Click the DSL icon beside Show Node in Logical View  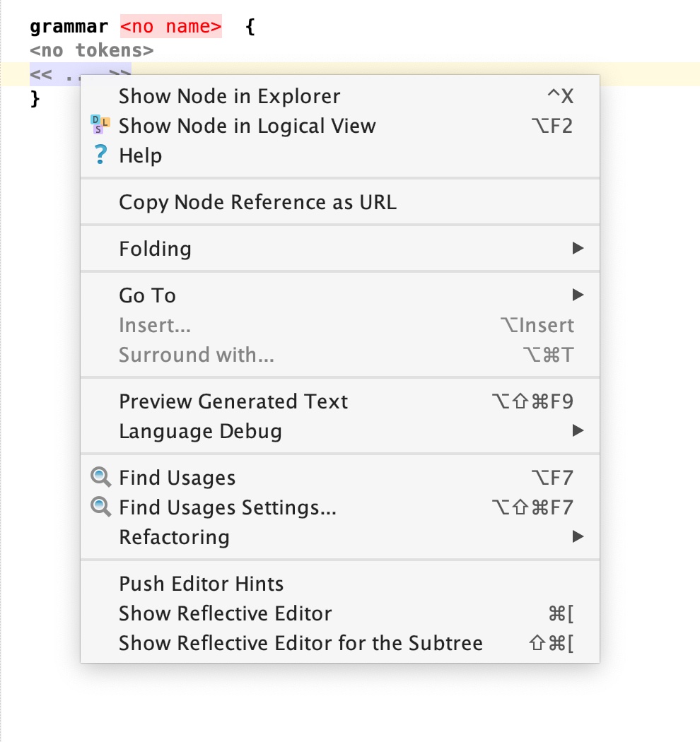[101, 126]
